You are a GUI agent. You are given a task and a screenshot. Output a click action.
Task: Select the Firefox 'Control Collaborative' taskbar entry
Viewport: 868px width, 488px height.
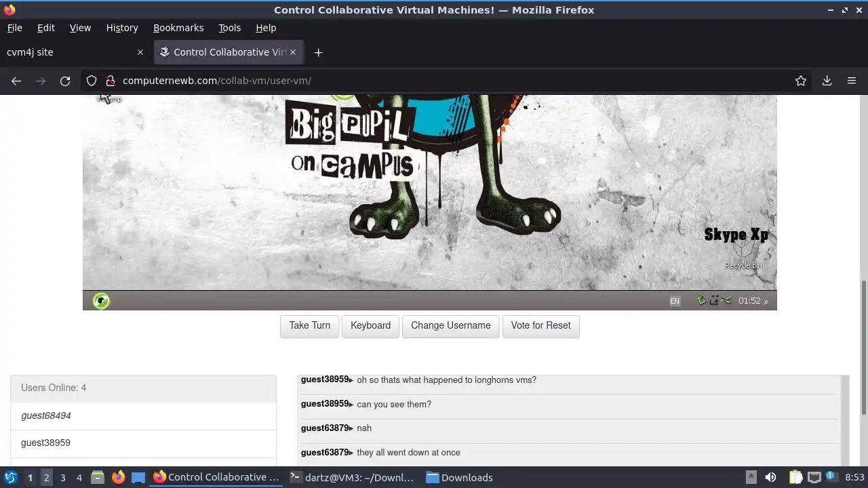pyautogui.click(x=216, y=477)
